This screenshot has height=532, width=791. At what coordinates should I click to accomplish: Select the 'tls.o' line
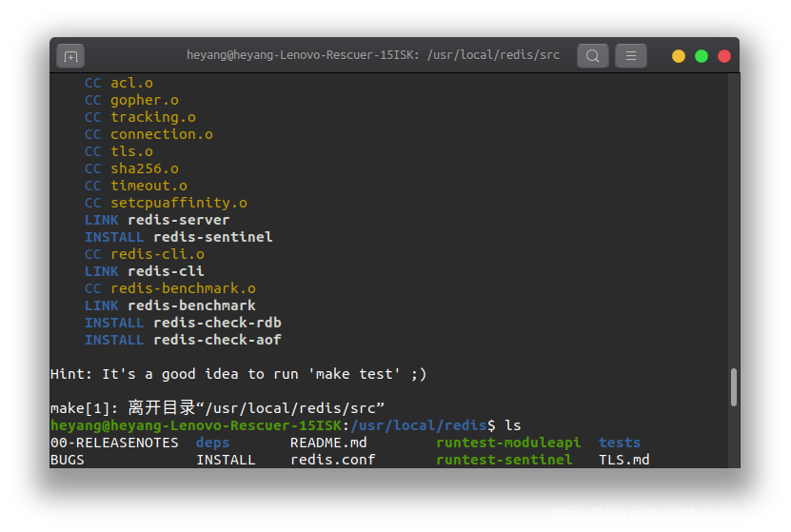[x=119, y=151]
